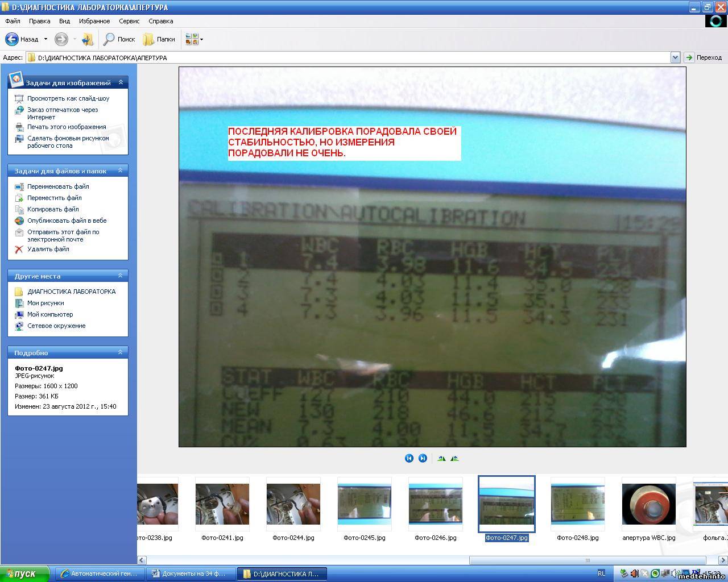
Task: Click 'Удалить файл' task link
Action: [48, 249]
